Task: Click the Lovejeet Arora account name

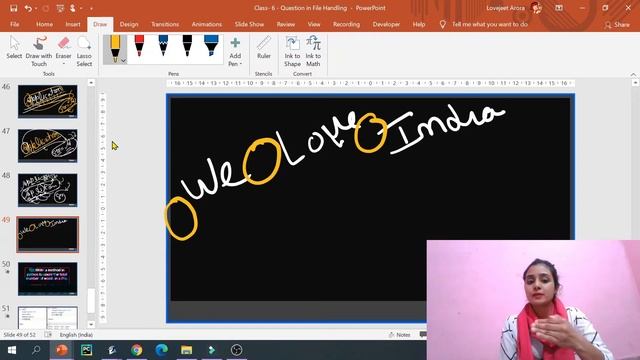Action: tap(505, 8)
